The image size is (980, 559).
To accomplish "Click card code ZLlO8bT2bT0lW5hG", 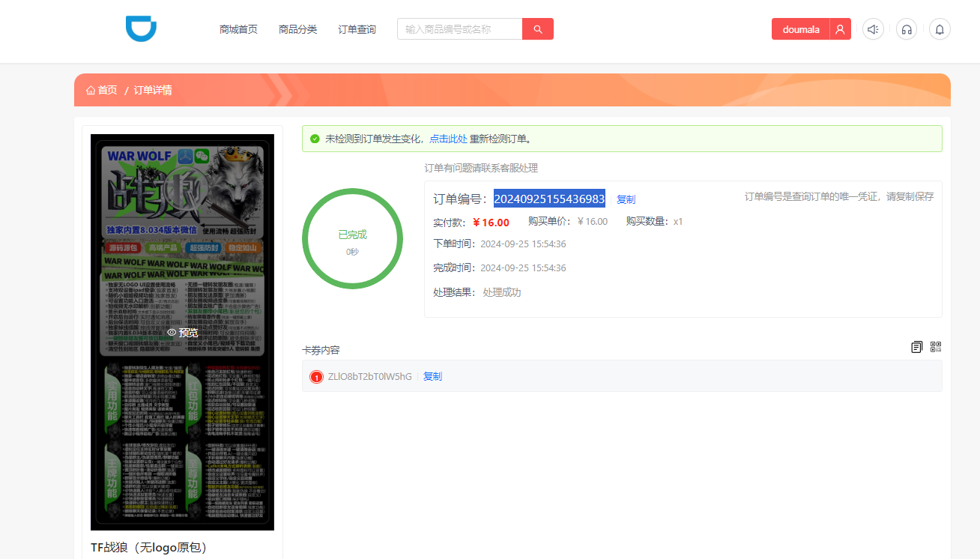I will [x=370, y=376].
